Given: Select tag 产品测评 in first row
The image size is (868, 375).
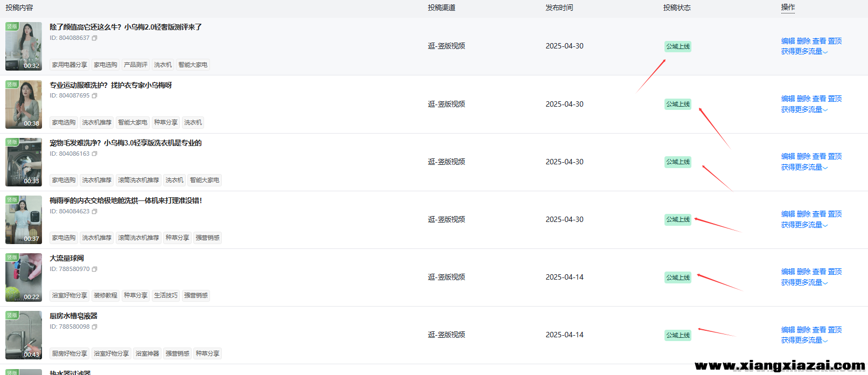Looking at the screenshot, I should tap(136, 65).
